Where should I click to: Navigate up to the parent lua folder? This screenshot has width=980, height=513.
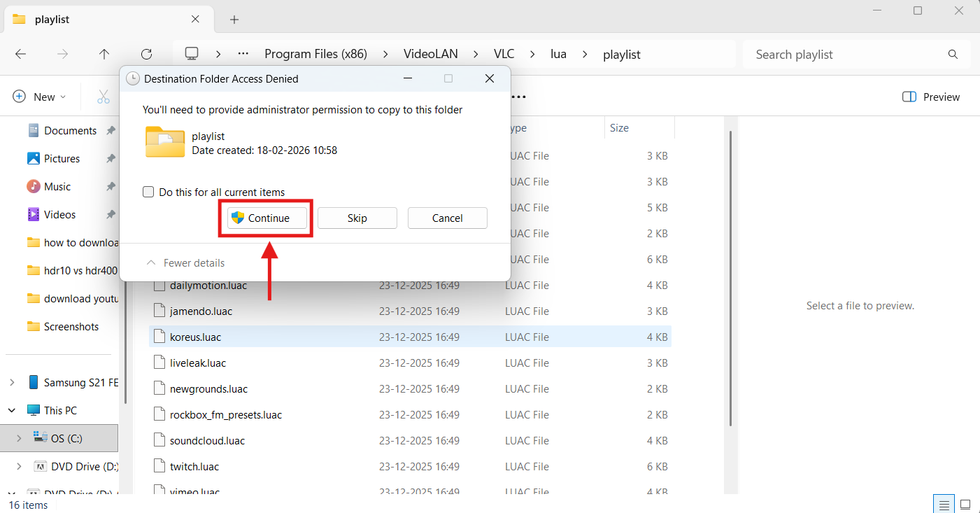pos(104,54)
